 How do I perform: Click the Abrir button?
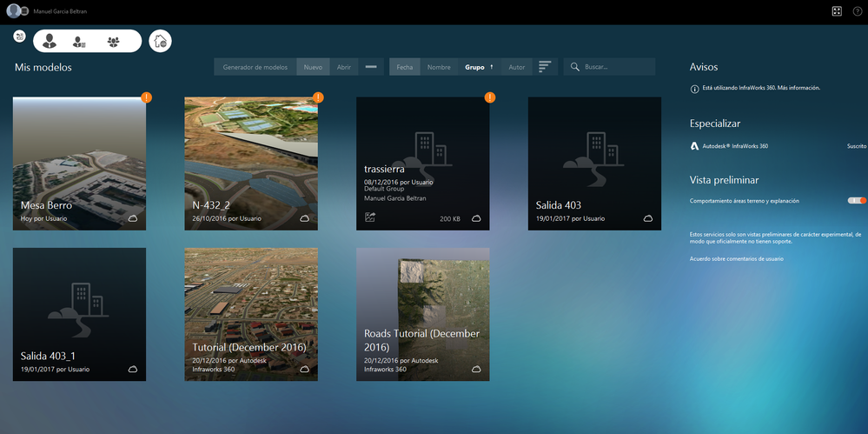(x=344, y=67)
